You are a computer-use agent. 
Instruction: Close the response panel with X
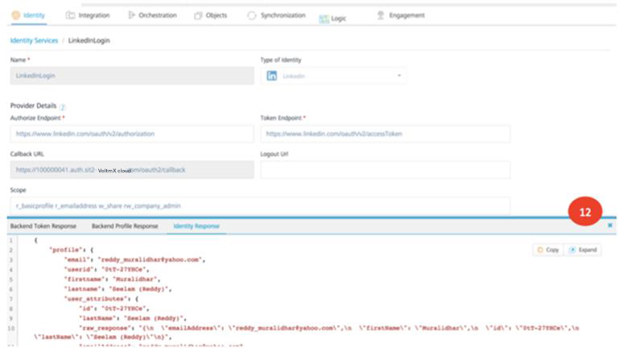tap(609, 225)
